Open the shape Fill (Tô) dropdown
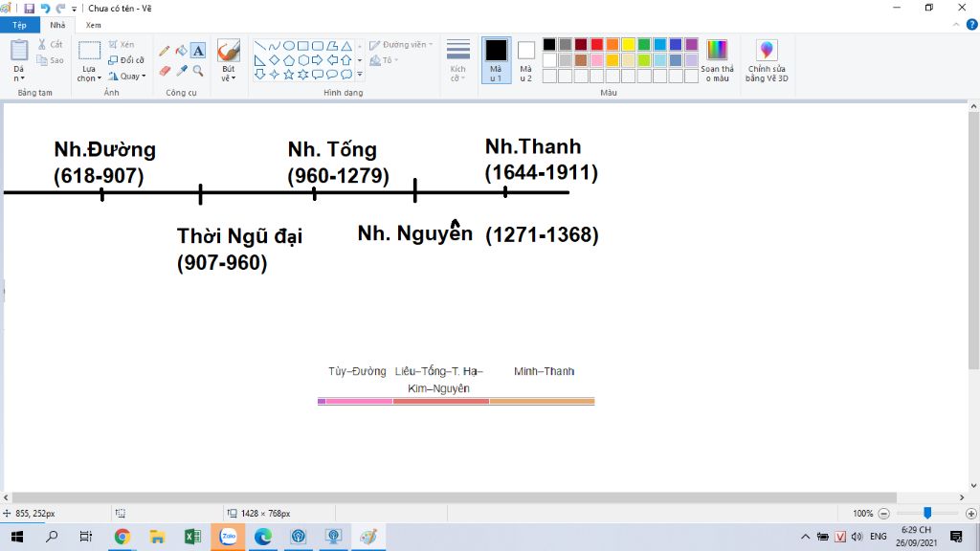The height and width of the screenshot is (551, 980). [x=384, y=60]
